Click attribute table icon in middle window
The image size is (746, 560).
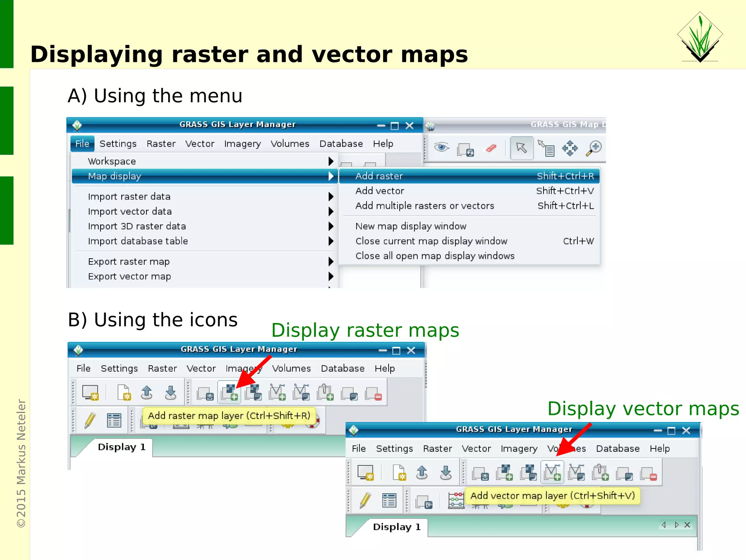pyautogui.click(x=114, y=420)
